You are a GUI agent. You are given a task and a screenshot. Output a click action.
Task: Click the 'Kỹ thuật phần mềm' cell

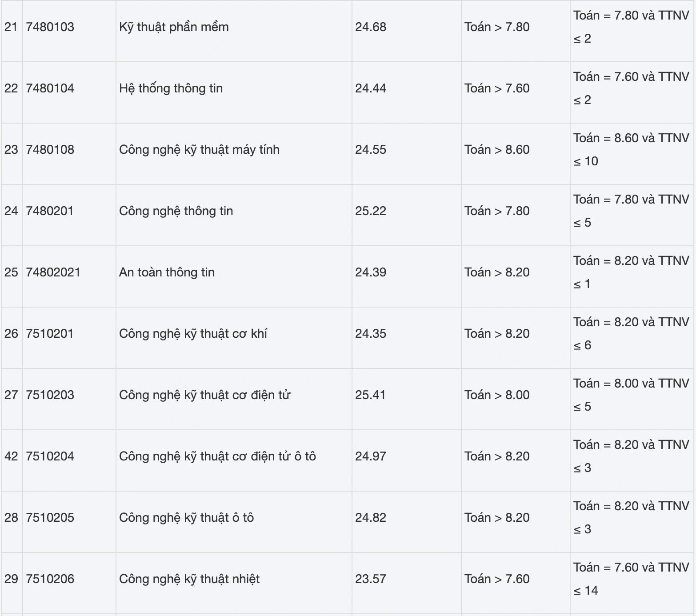174,27
